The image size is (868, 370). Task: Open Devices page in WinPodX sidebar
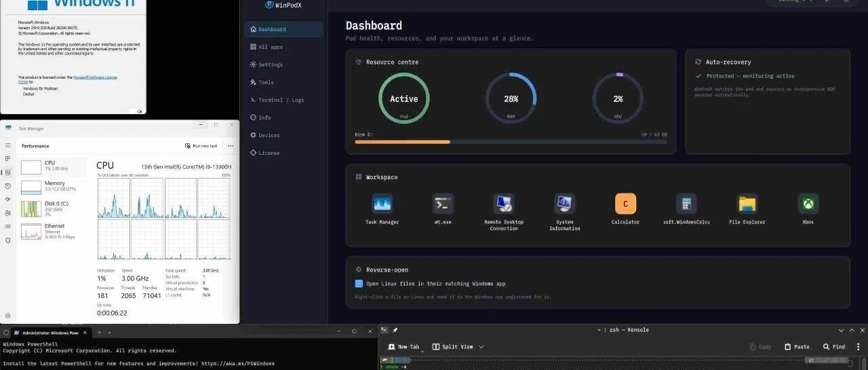tap(284, 135)
